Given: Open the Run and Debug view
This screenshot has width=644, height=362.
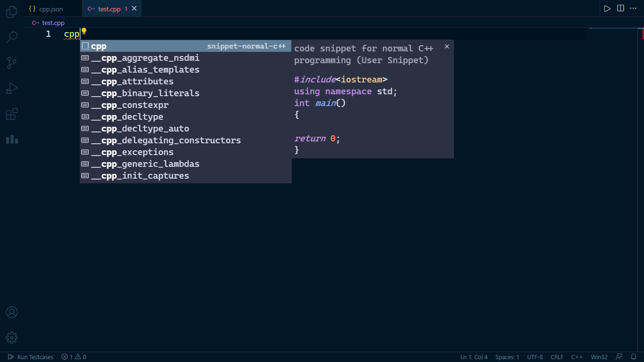Looking at the screenshot, I should point(12,88).
